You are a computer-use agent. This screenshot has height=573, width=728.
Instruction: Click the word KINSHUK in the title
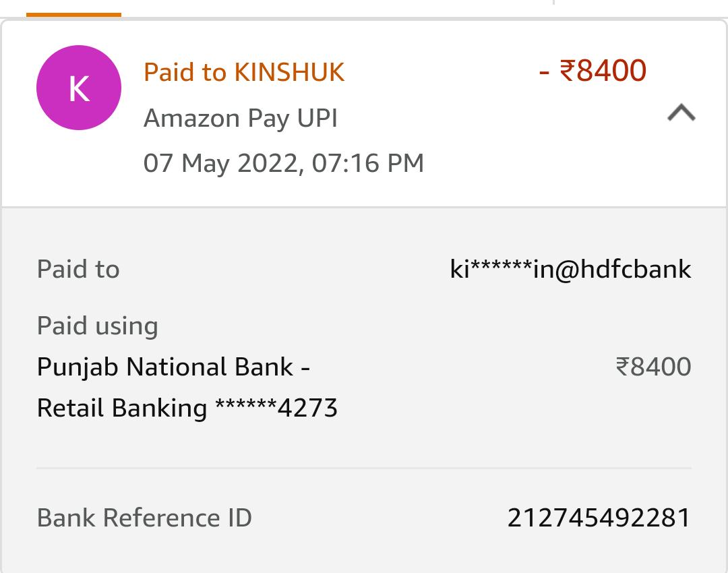pyautogui.click(x=289, y=72)
